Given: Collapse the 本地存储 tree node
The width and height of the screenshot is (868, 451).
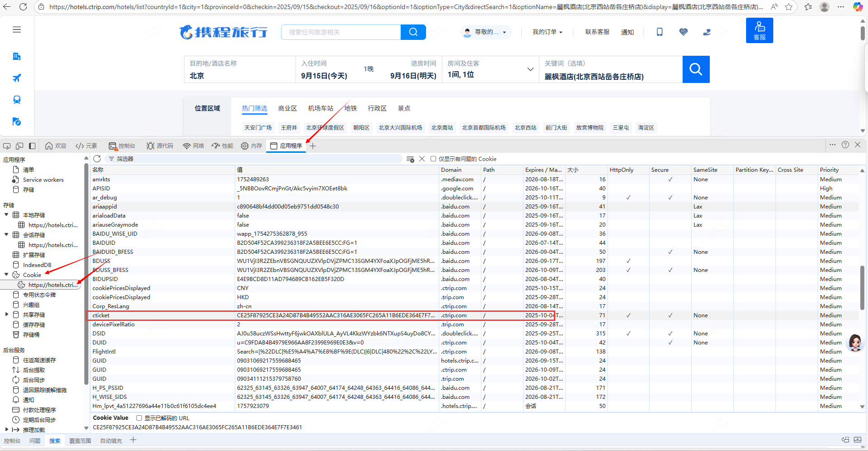Looking at the screenshot, I should point(6,215).
